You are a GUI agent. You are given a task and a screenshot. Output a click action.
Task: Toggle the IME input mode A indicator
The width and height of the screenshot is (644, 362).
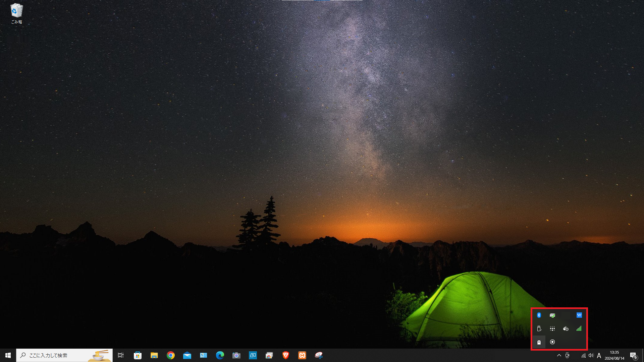coord(599,355)
